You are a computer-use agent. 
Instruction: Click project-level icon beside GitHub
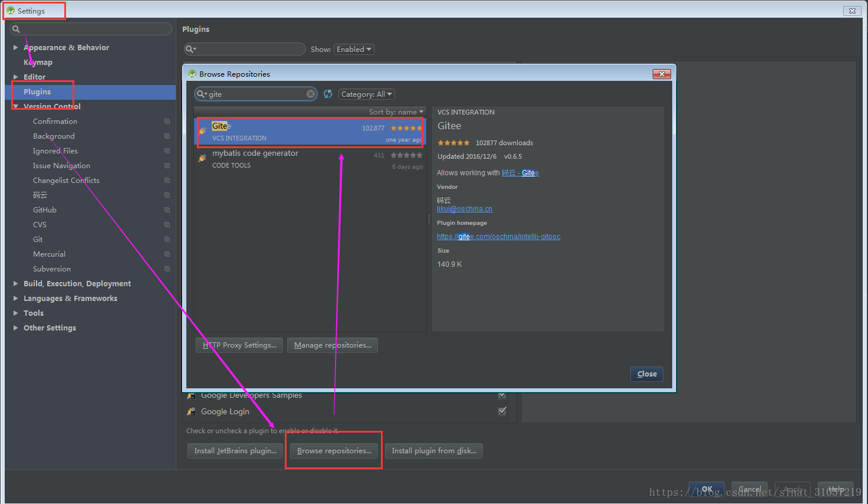coord(167,210)
